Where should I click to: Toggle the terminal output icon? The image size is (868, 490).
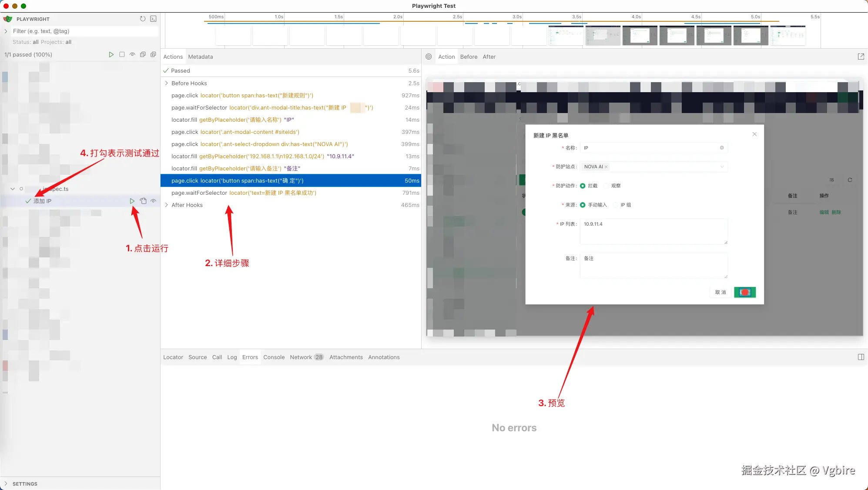(x=153, y=19)
